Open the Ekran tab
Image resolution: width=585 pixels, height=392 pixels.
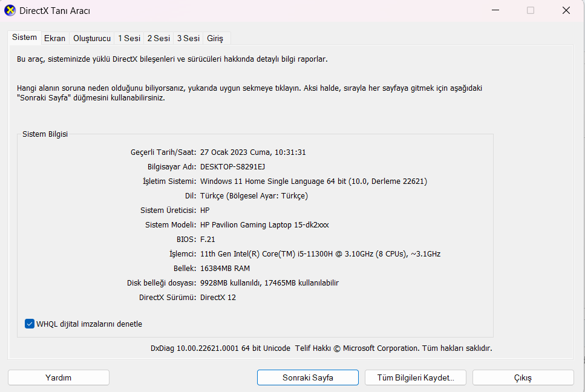point(55,39)
